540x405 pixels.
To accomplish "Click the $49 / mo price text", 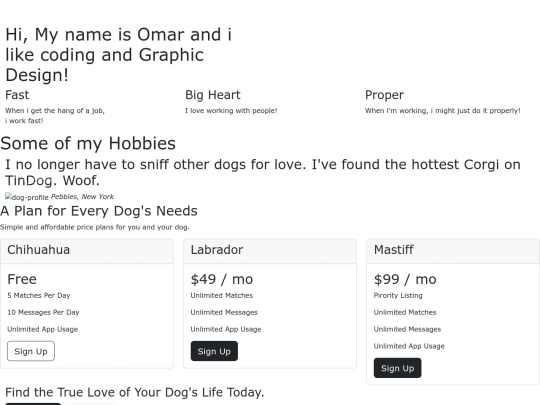I will click(x=222, y=279).
